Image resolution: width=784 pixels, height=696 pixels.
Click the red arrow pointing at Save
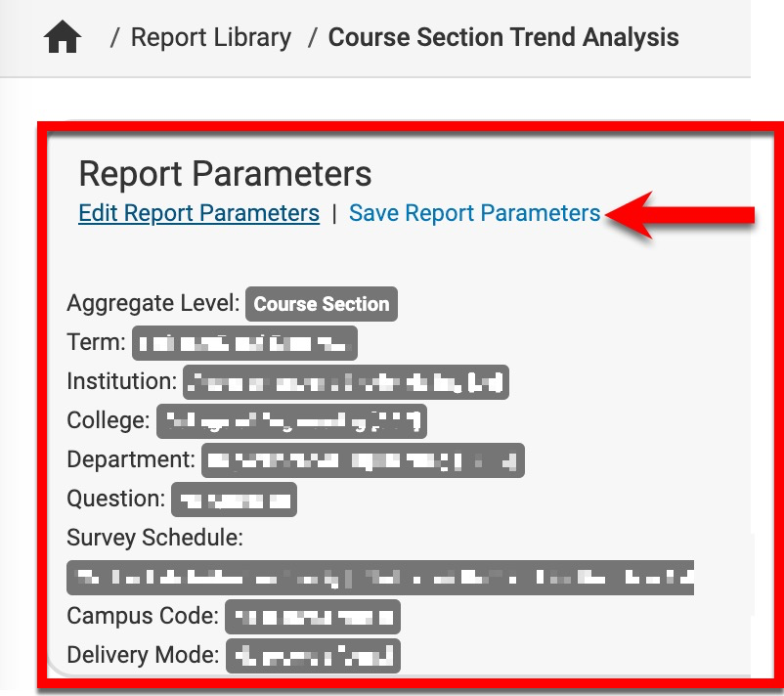click(x=682, y=214)
